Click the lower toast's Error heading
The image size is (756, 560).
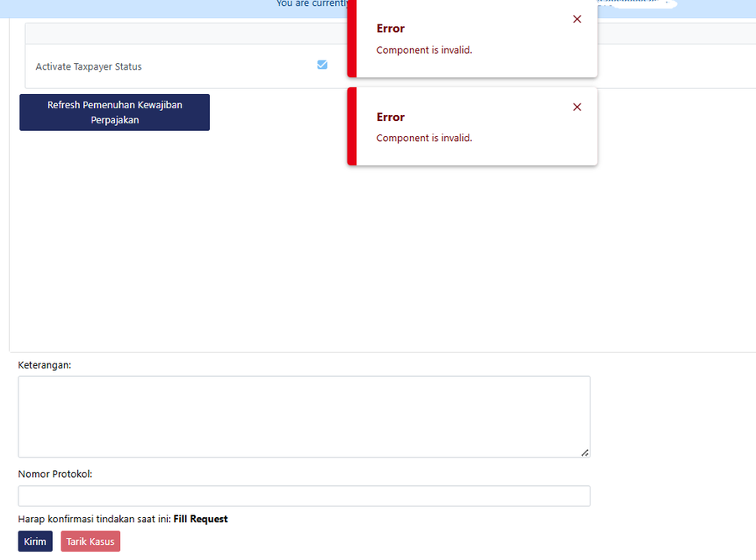click(391, 118)
